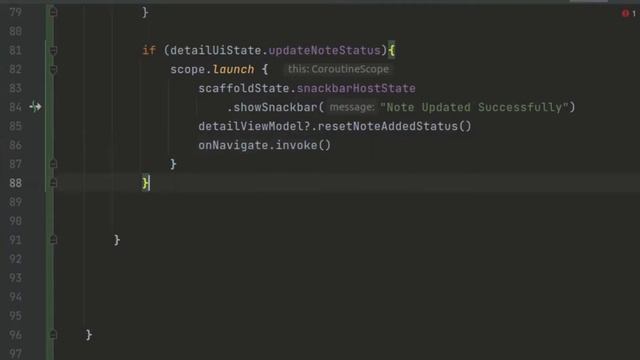Click the fold end marker on line 91
The height and width of the screenshot is (360, 640).
pyautogui.click(x=53, y=240)
